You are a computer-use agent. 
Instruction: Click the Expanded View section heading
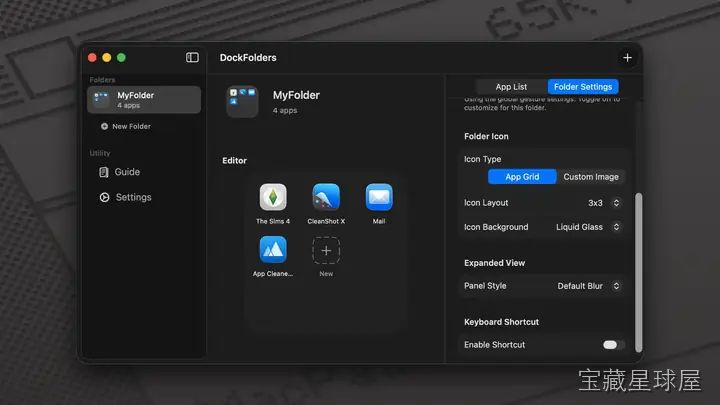pyautogui.click(x=494, y=263)
